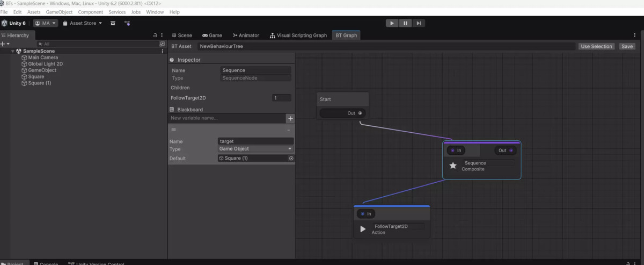Image resolution: width=644 pixels, height=265 pixels.
Task: Select the Start node title in graph
Action: pyautogui.click(x=325, y=99)
